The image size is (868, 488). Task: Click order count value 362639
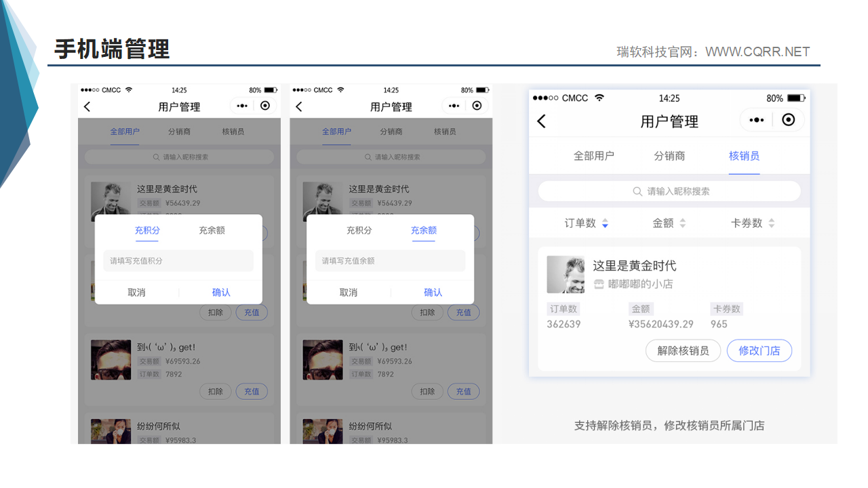pos(564,324)
